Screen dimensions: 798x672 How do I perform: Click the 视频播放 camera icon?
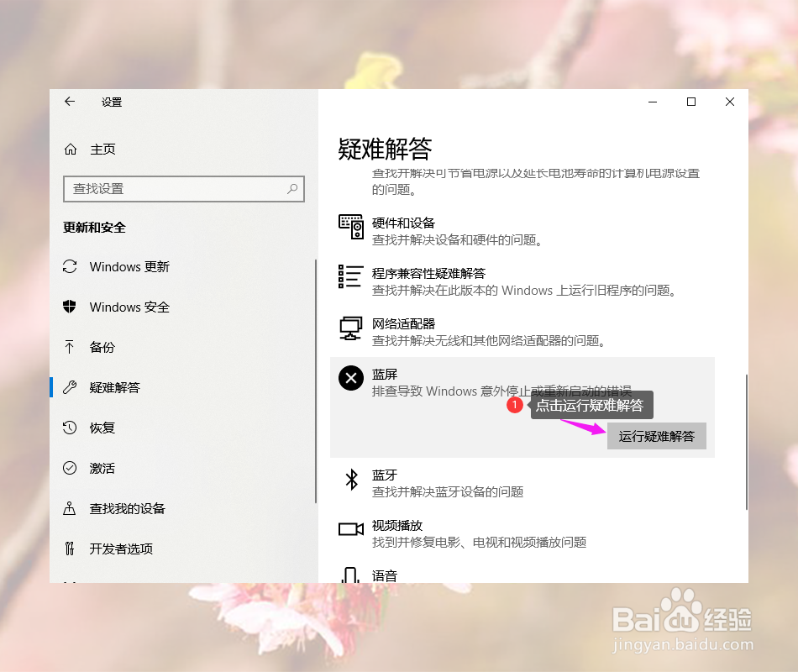(x=350, y=529)
